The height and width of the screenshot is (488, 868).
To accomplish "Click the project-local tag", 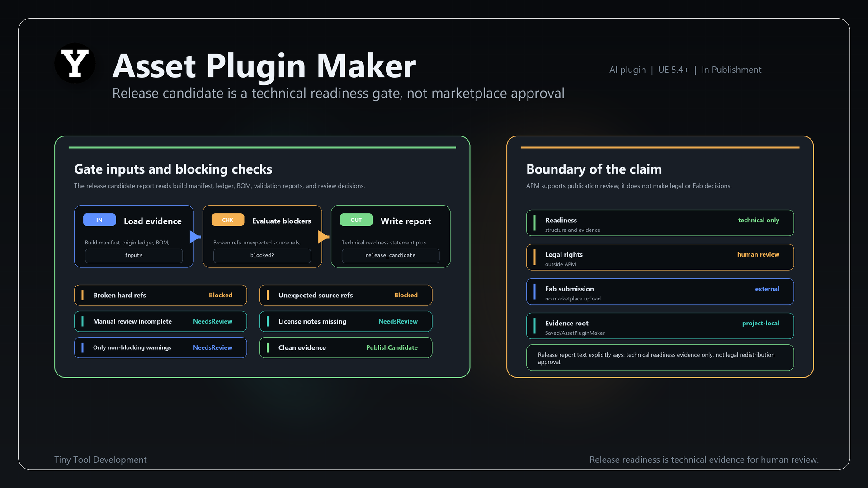I will (x=761, y=323).
